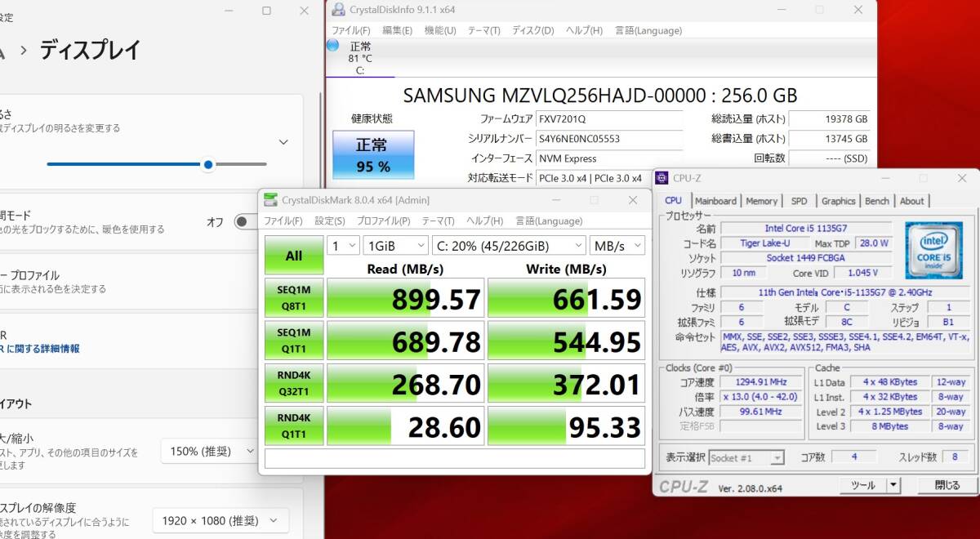Open 編集(E) menu in CrystalDiskInfo
Image resolution: width=980 pixels, height=539 pixels.
398,30
